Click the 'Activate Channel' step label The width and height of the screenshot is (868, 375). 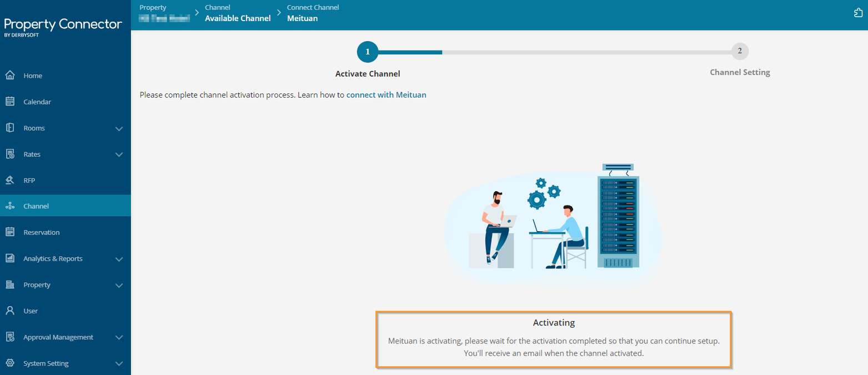click(x=368, y=73)
